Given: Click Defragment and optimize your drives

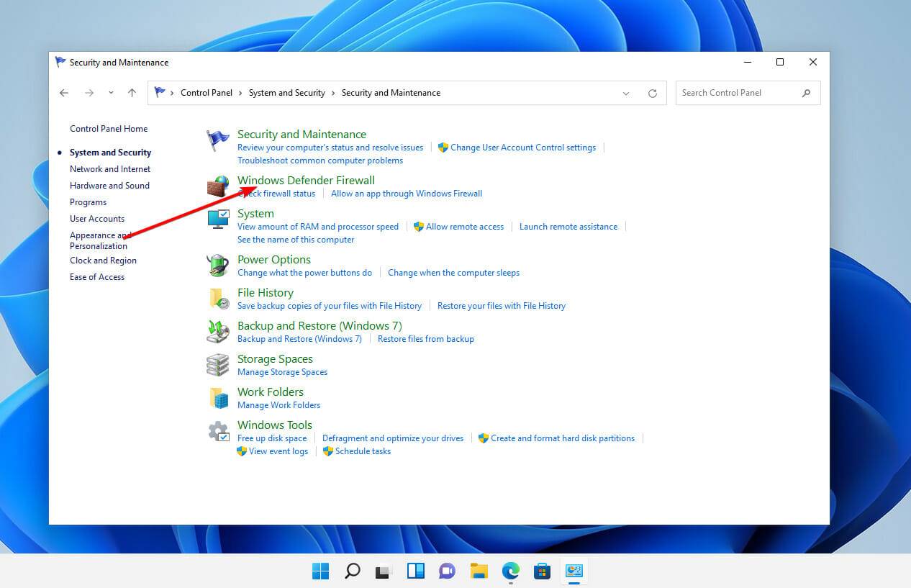Looking at the screenshot, I should [x=393, y=438].
